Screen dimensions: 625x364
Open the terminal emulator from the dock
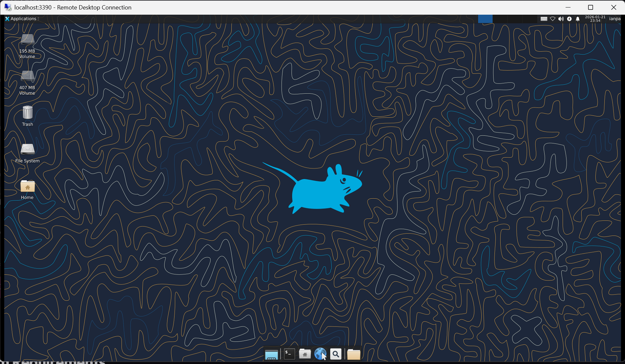pos(289,354)
